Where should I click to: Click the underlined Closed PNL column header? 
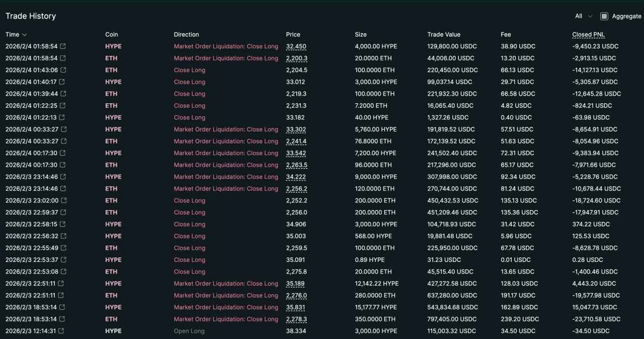pos(588,34)
